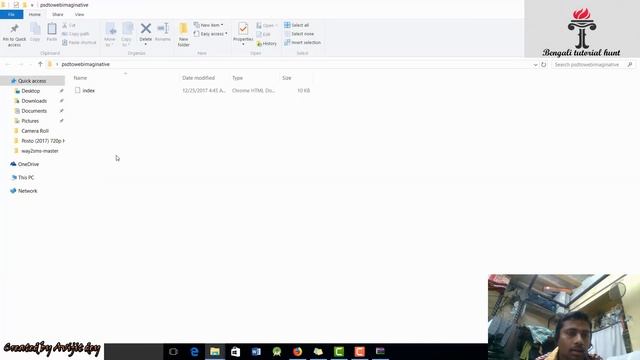Click the green Camtasia taskbar icon
The height and width of the screenshot is (360, 640).
tap(339, 351)
